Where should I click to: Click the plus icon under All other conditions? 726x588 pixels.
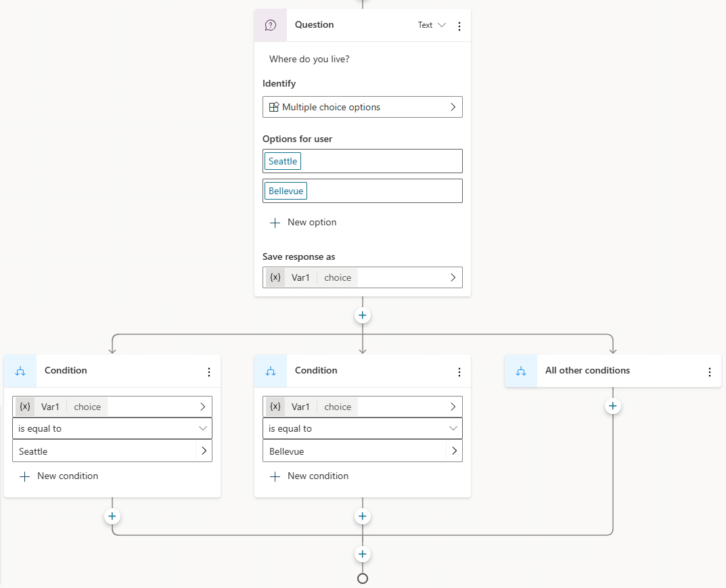tap(612, 406)
